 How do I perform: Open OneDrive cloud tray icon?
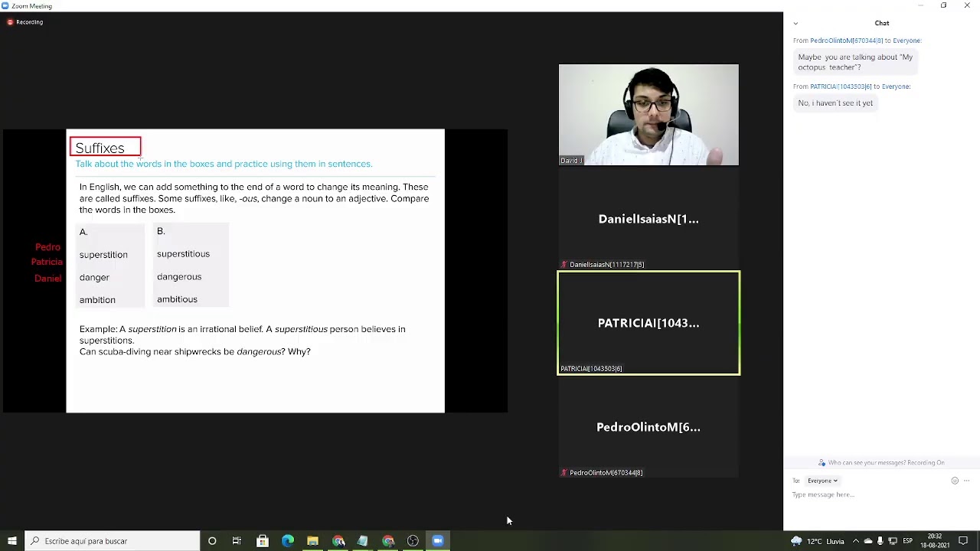pos(868,541)
